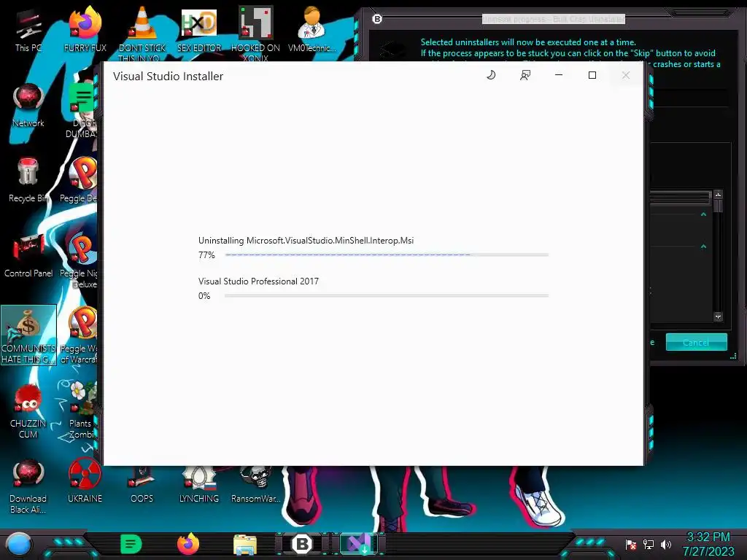Screen dimensions: 747x560
Task: Open the Control Panel desktop icon
Action: (28, 256)
